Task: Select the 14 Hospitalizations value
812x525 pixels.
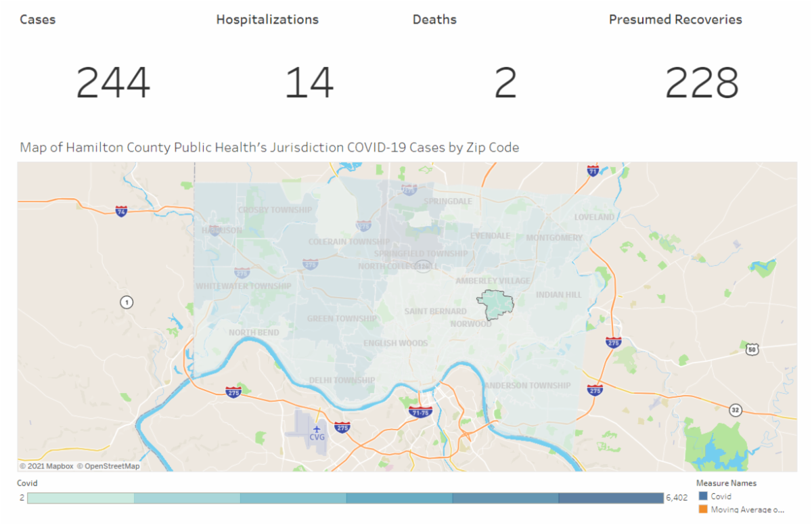Action: point(309,83)
